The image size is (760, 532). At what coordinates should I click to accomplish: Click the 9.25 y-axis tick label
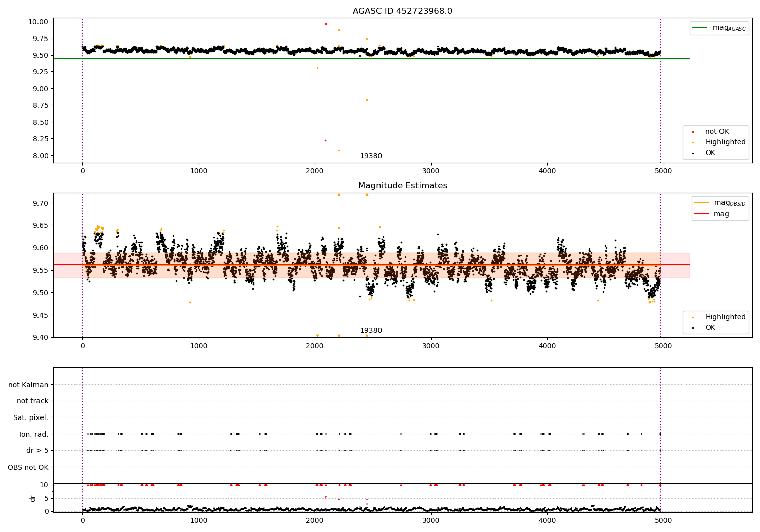coord(40,72)
